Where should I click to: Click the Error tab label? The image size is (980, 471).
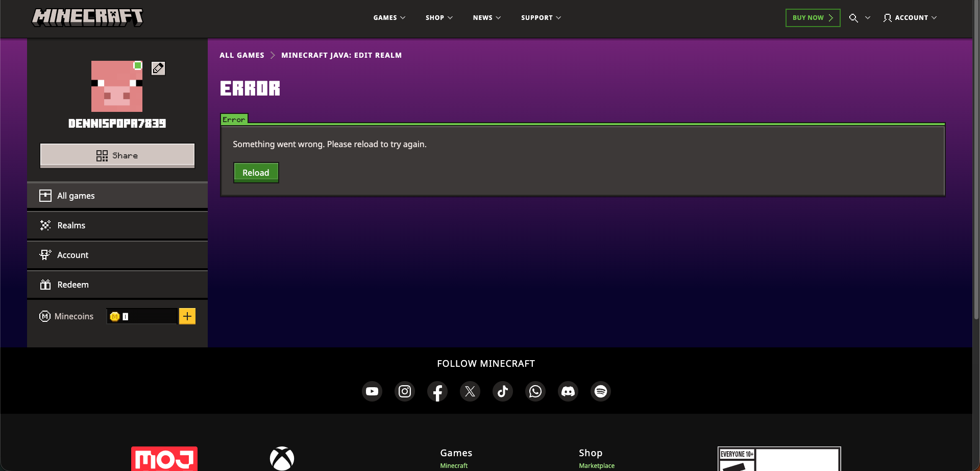point(234,120)
